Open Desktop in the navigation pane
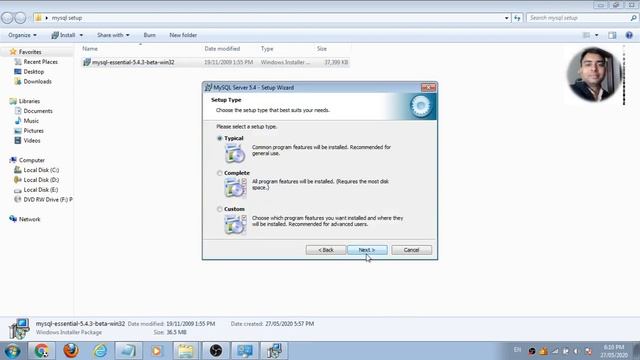 [x=33, y=71]
